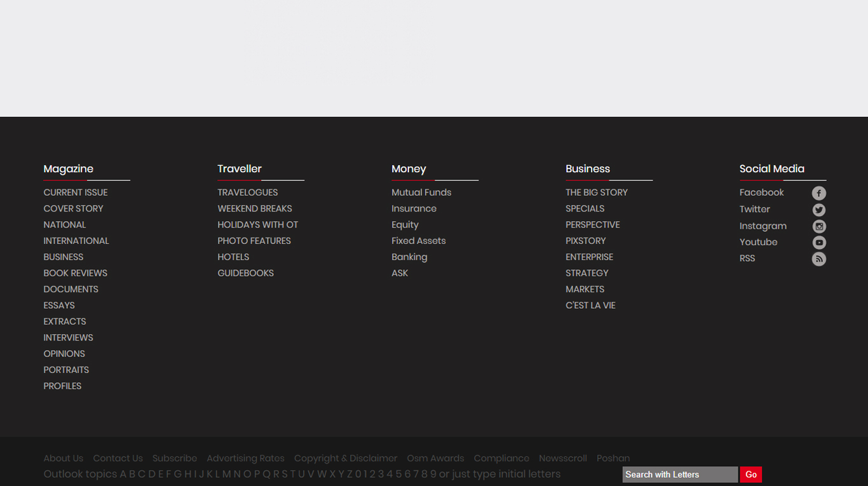The image size is (868, 486).
Task: Go to C'est La Vie link
Action: 590,306
